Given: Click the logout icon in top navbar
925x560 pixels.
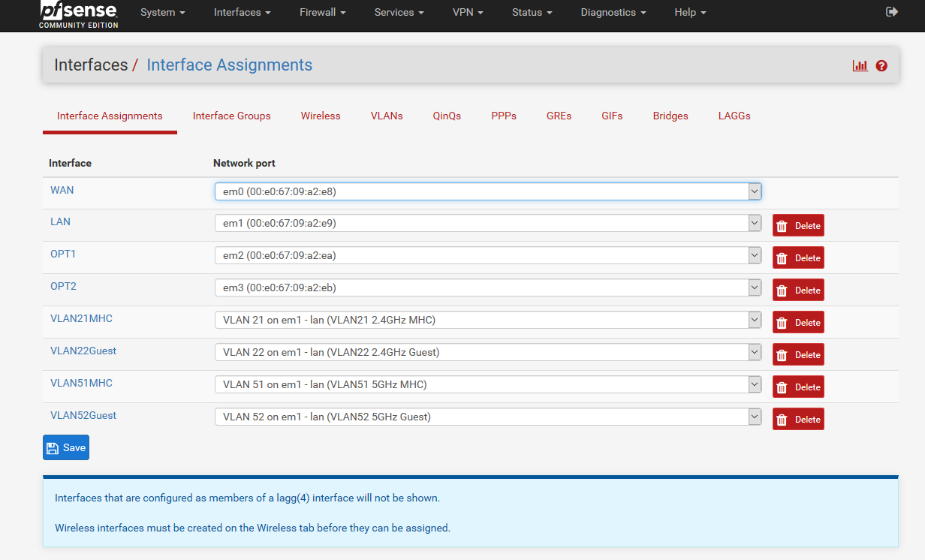Looking at the screenshot, I should click(x=892, y=12).
